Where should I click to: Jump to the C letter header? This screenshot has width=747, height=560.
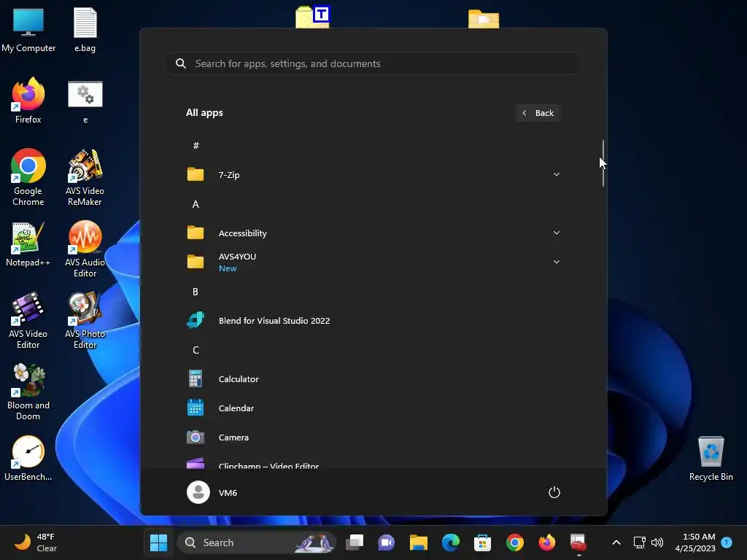pyautogui.click(x=196, y=350)
